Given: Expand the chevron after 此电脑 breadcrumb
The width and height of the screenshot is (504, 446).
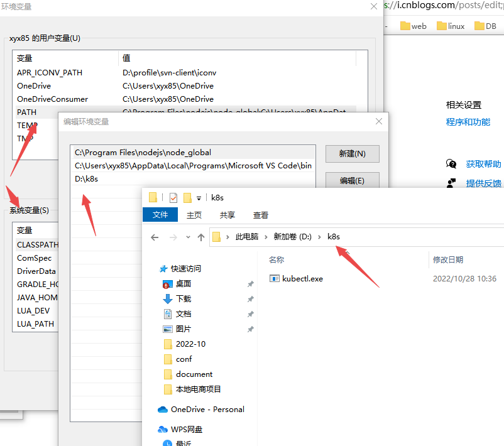Looking at the screenshot, I should (266, 237).
